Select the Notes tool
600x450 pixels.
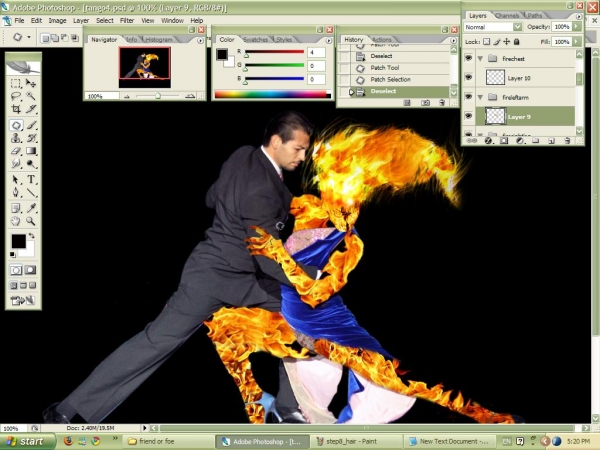[16, 208]
